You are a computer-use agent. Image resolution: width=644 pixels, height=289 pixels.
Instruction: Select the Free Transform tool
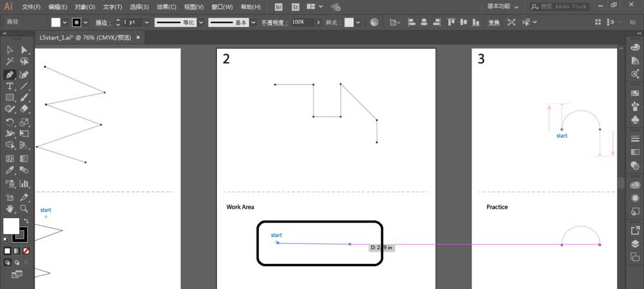pyautogui.click(x=24, y=134)
